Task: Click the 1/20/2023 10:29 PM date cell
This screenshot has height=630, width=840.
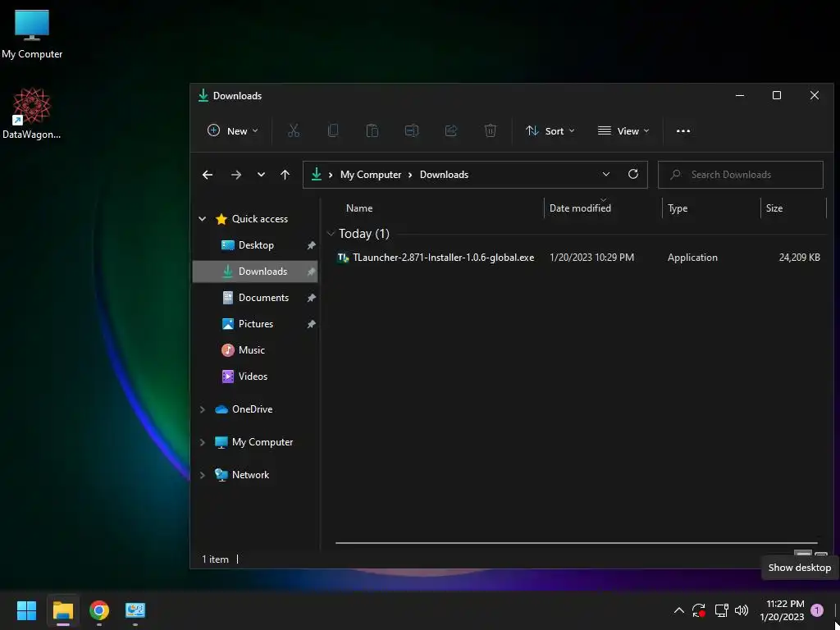Action: 591,258
